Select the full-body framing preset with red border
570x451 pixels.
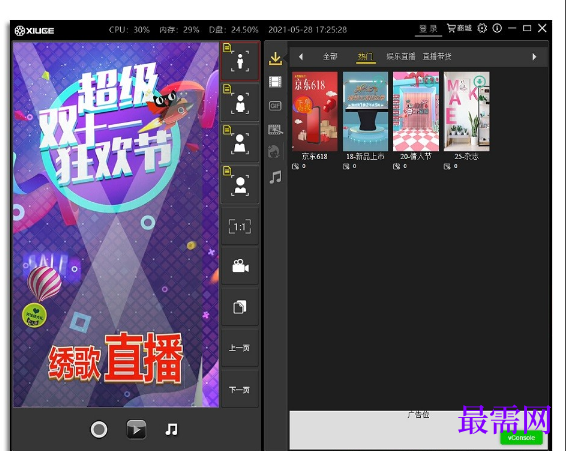[240, 61]
